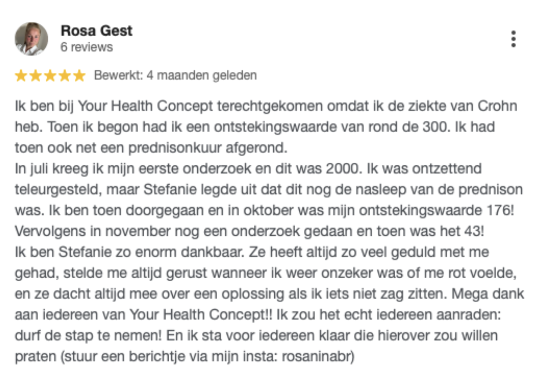This screenshot has height=392, width=548.
Task: Open the Rosa Gest reviewer name link
Action: (x=96, y=31)
